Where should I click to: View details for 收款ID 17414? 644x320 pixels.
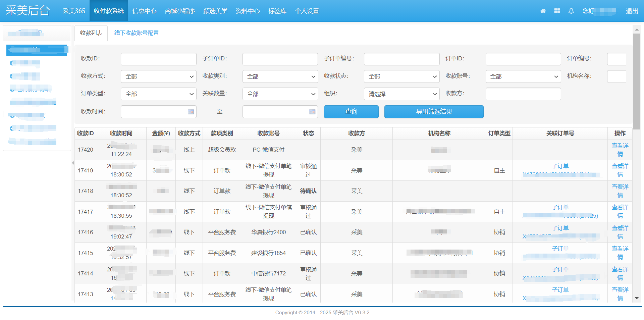(620, 273)
